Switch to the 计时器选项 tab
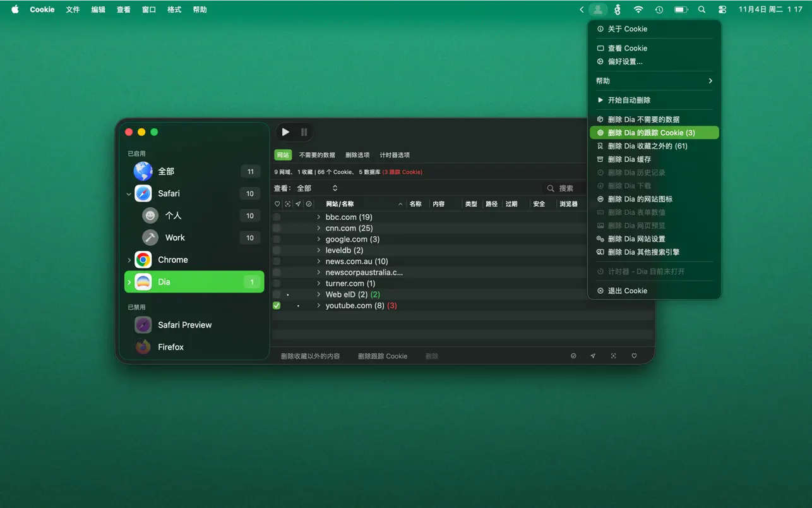Viewport: 812px width, 508px height. [395, 155]
